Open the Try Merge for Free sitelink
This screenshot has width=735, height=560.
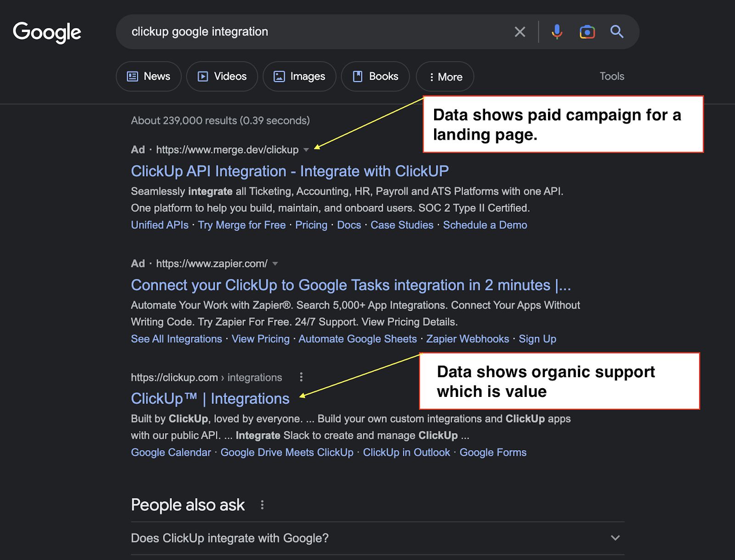coord(242,225)
